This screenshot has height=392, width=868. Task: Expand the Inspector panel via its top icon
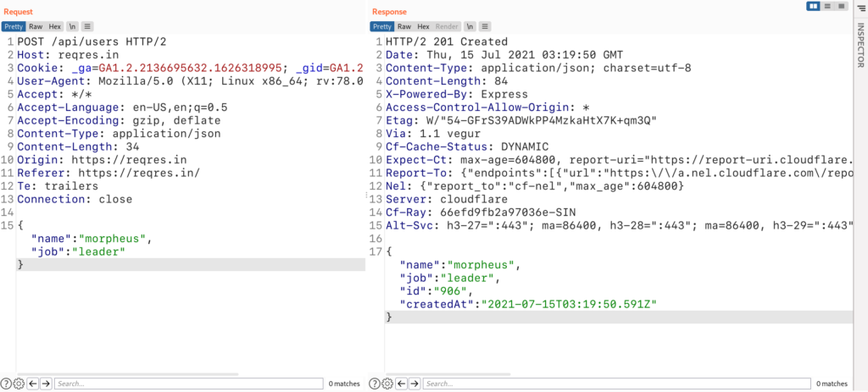[861, 7]
